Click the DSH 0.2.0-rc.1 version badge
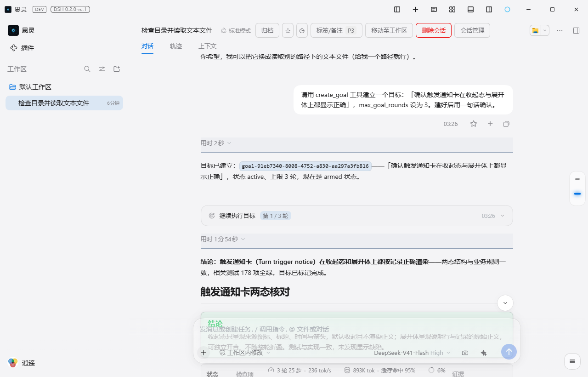 70,9
